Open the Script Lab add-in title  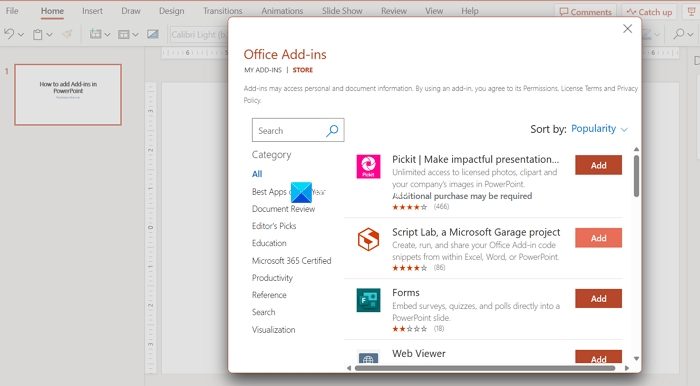point(476,232)
